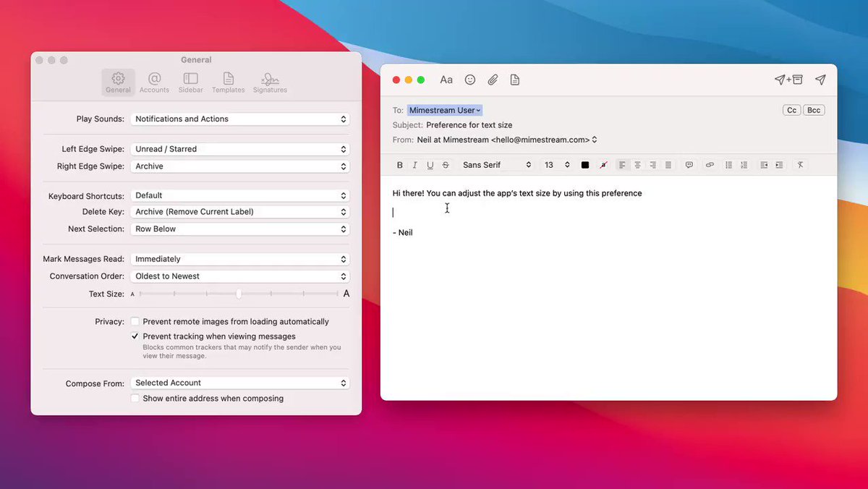The height and width of the screenshot is (489, 868).
Task: Decrease the indent level
Action: tap(764, 165)
